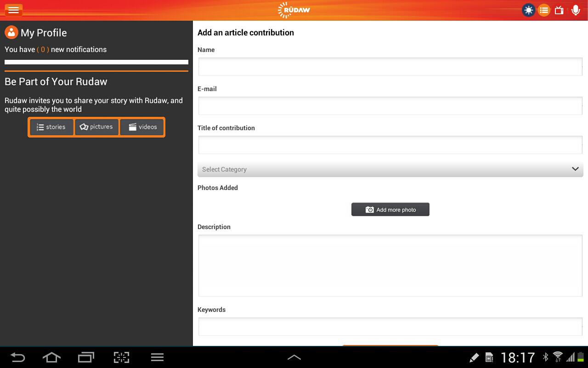Click the My Profile person icon
Image resolution: width=588 pixels, height=368 pixels.
tap(11, 32)
